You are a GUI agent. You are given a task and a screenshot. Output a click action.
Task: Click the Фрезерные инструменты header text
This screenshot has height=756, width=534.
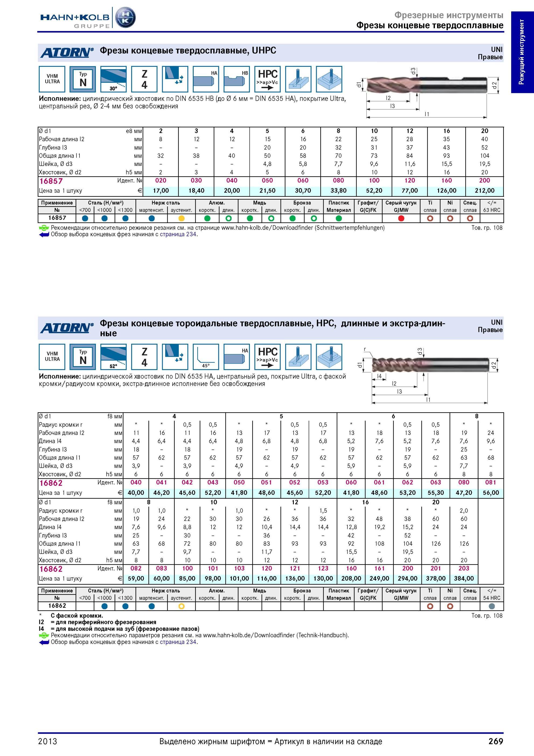tap(449, 15)
